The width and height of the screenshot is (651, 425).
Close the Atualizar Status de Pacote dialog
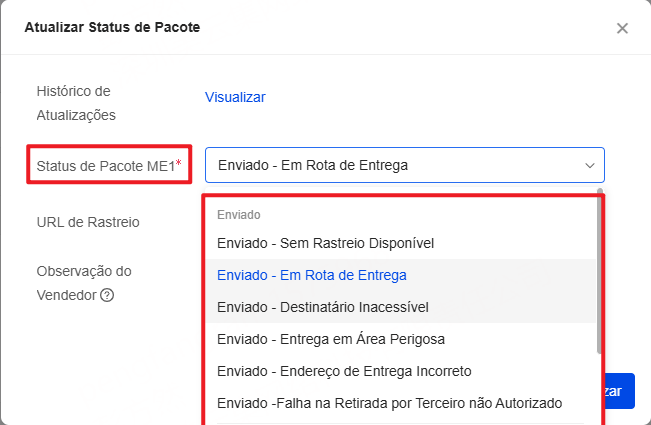click(622, 28)
